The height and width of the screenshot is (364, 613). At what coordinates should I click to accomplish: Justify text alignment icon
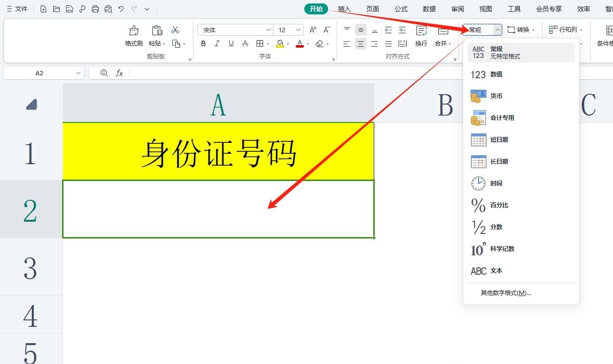tap(389, 44)
